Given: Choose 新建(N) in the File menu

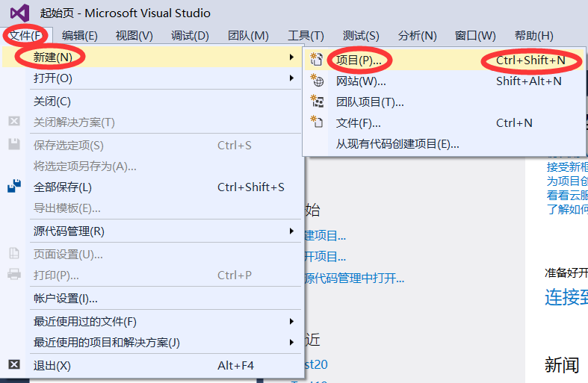Looking at the screenshot, I should [x=152, y=57].
